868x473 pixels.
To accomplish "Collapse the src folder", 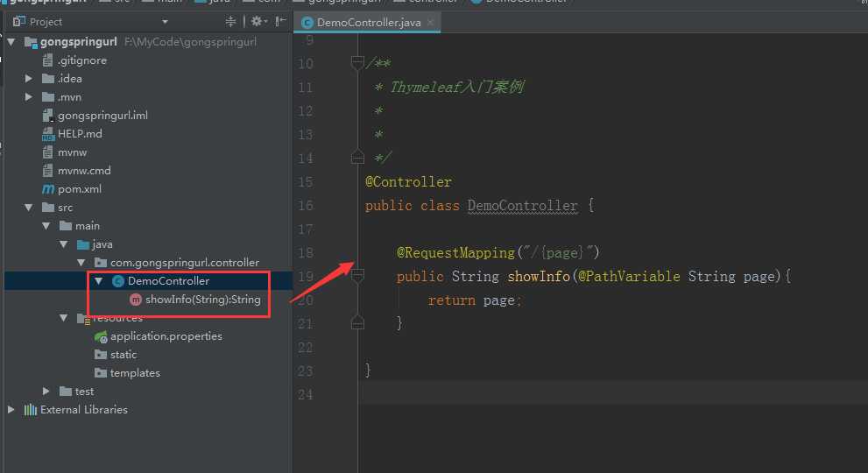I will click(29, 208).
